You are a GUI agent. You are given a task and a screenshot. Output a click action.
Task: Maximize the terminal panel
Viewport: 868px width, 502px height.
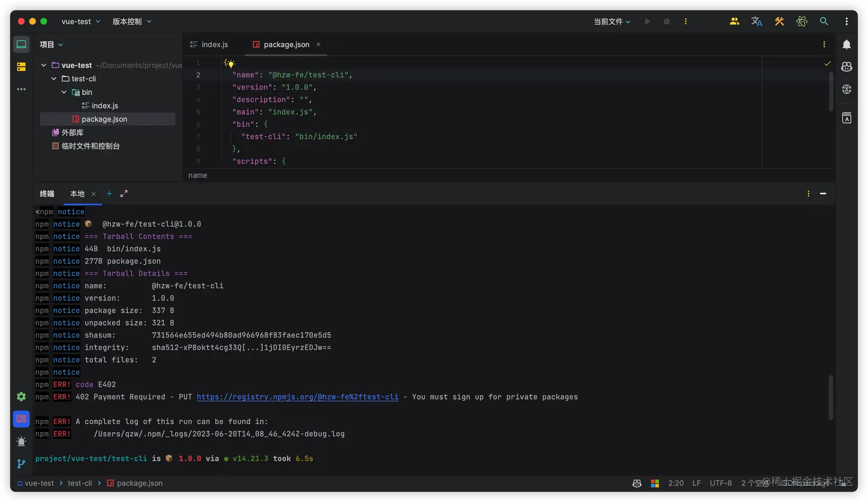pyautogui.click(x=124, y=194)
